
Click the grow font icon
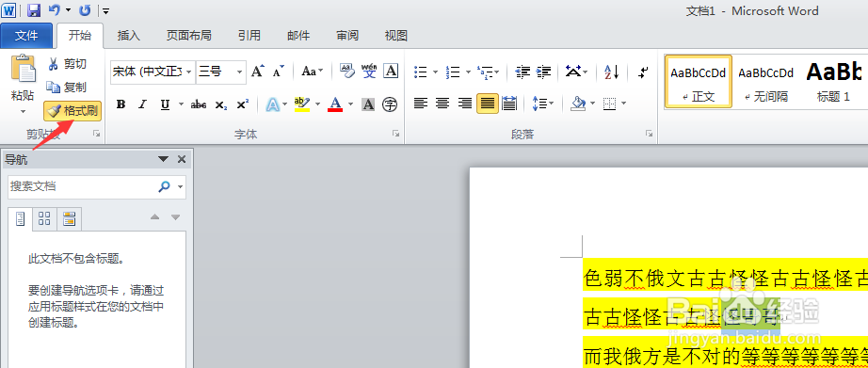(x=257, y=72)
